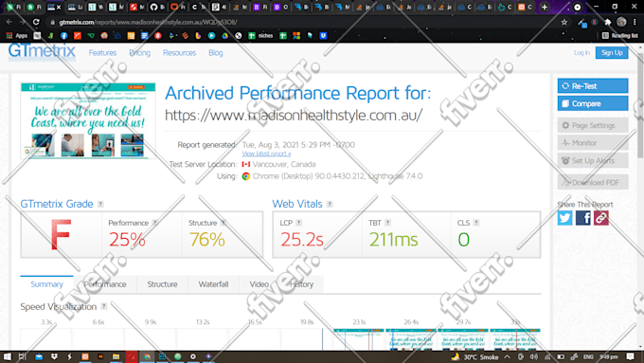Screen dimensions: 644x363
Task: Click help icon next to GTmetrix Grade
Action: point(100,204)
